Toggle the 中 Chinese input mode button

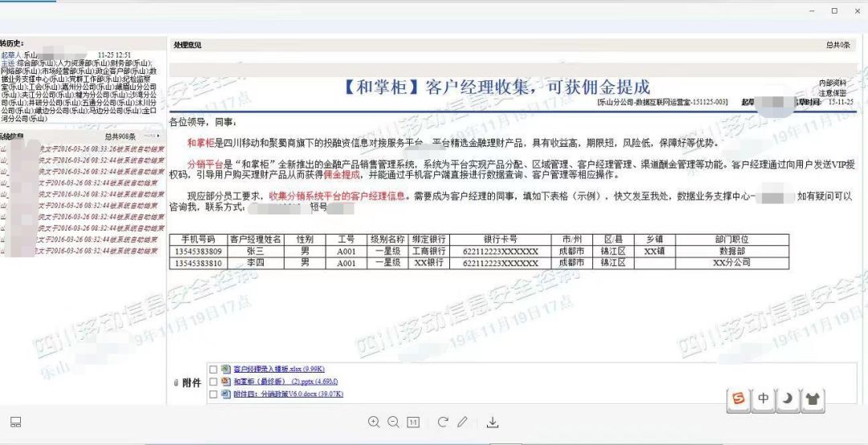pos(764,399)
